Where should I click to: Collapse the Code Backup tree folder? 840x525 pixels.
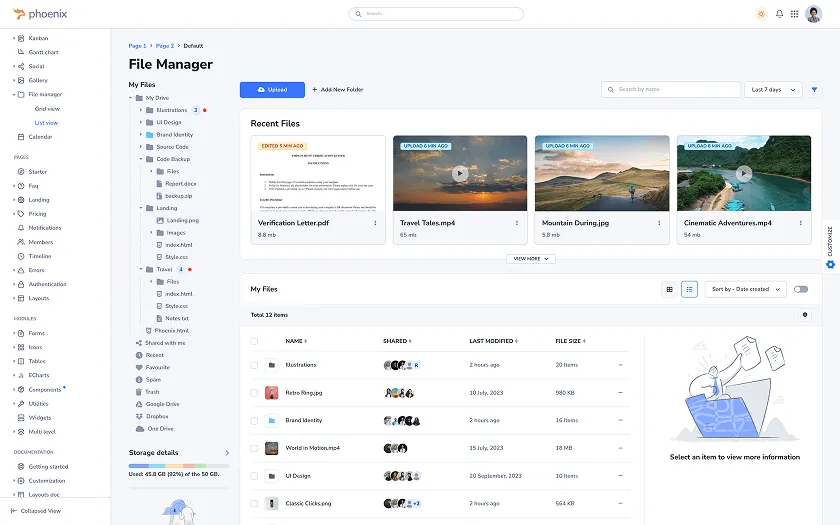[141, 159]
